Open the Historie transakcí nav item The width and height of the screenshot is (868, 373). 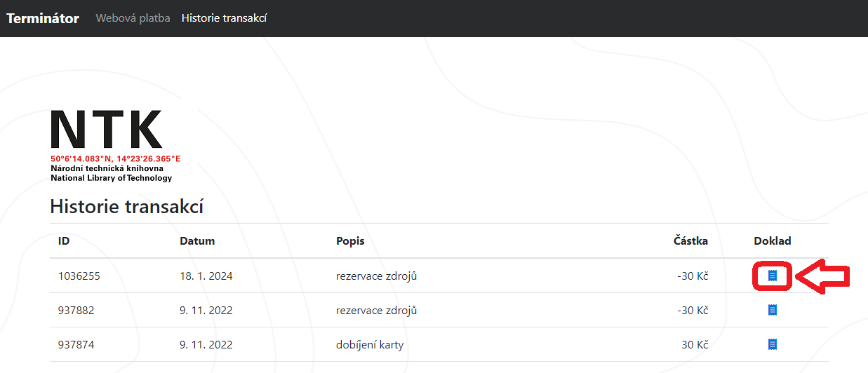click(x=224, y=18)
